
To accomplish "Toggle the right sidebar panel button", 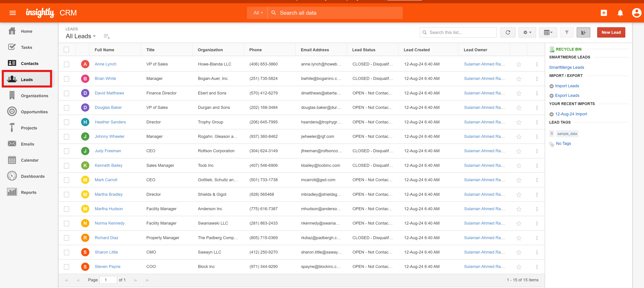I will (x=583, y=33).
